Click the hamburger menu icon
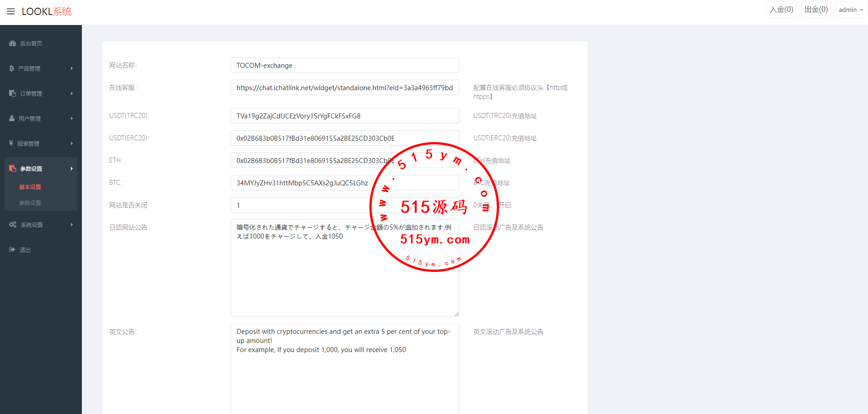This screenshot has height=414, width=868. 11,11
